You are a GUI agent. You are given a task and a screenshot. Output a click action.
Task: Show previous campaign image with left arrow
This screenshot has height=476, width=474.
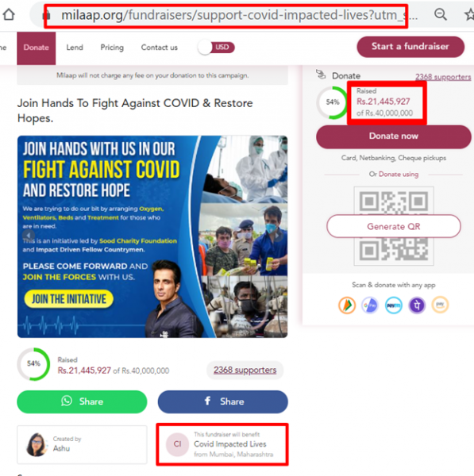(29, 236)
